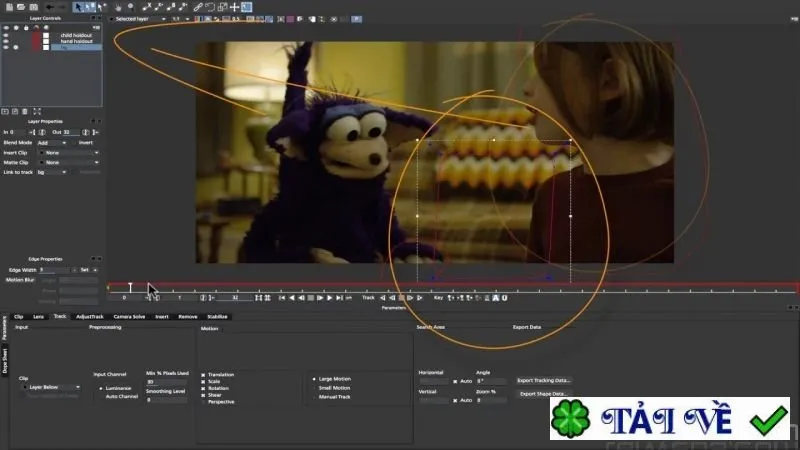Select the Hand pan tool

point(118,7)
